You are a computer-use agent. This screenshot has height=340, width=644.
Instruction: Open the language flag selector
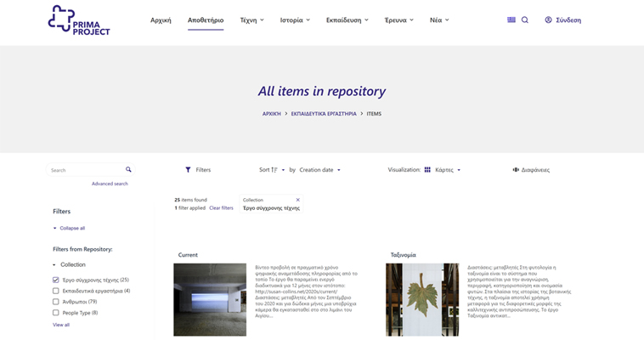511,20
